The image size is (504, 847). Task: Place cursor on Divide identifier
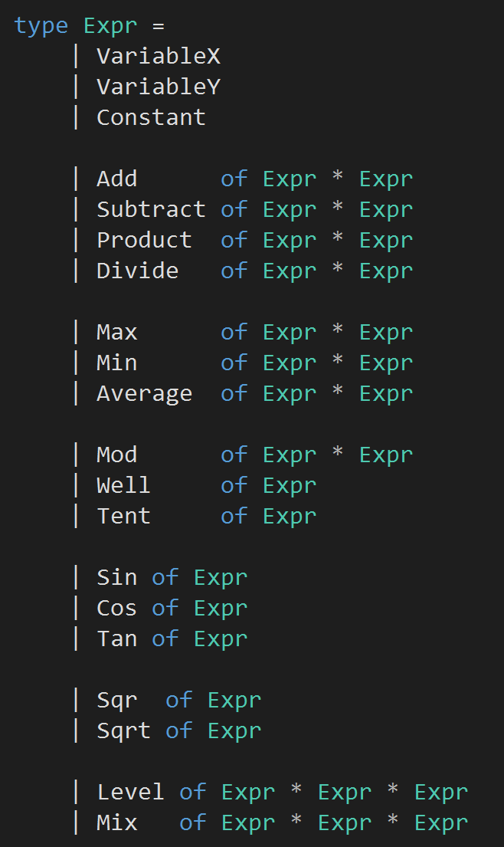coord(137,271)
